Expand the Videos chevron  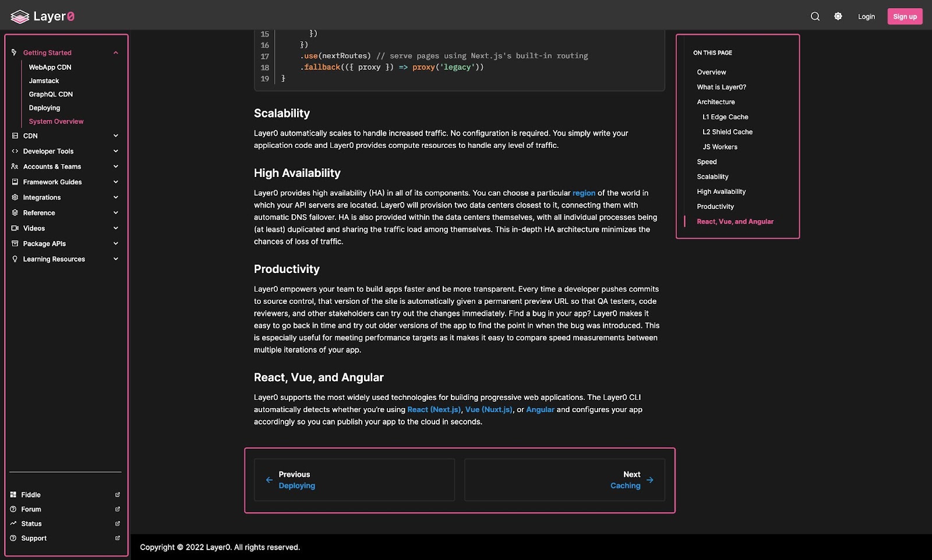pos(116,228)
